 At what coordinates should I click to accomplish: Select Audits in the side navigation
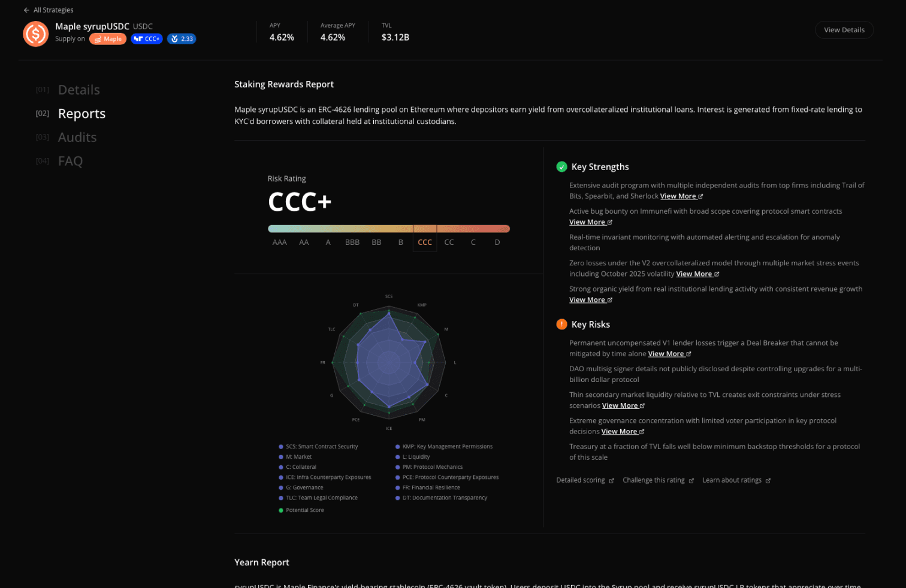coord(77,138)
